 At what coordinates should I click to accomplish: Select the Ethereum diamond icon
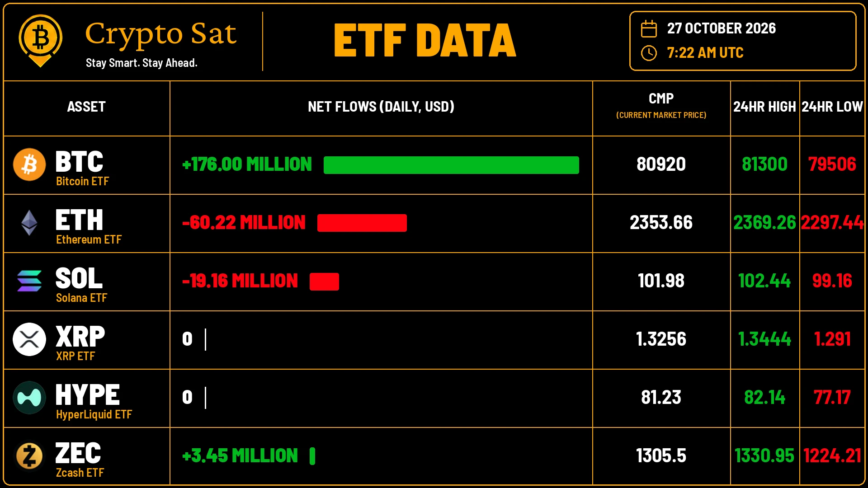tap(29, 223)
